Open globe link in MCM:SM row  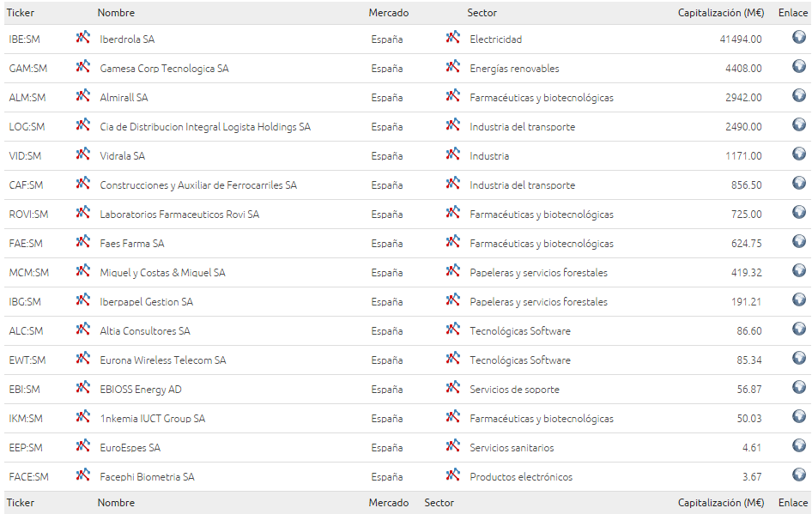pyautogui.click(x=799, y=270)
